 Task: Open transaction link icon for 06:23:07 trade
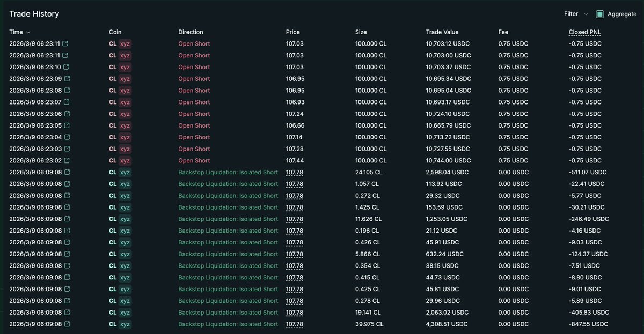(x=67, y=102)
